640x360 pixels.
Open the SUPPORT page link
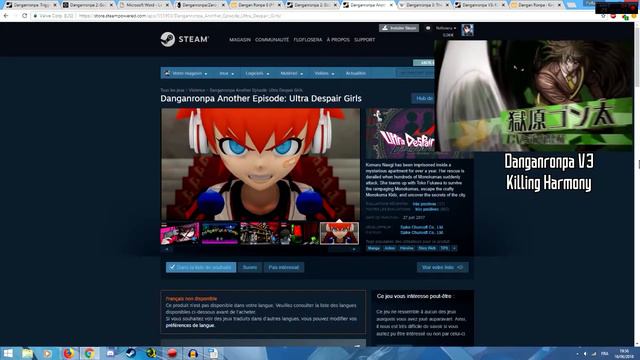point(364,40)
